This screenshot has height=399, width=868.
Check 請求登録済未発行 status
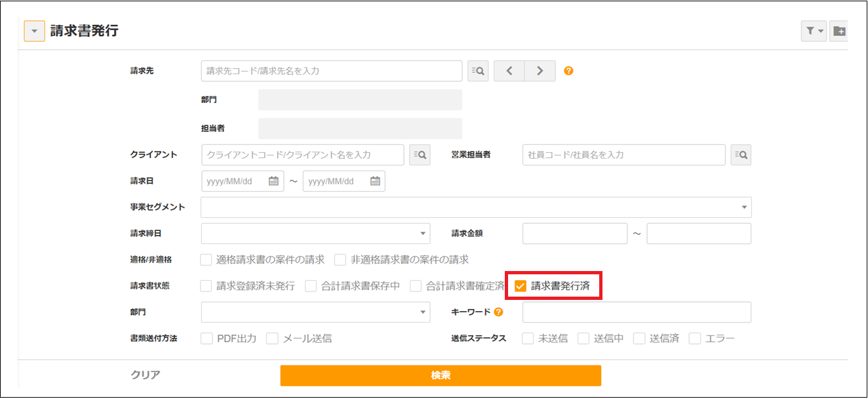(207, 286)
